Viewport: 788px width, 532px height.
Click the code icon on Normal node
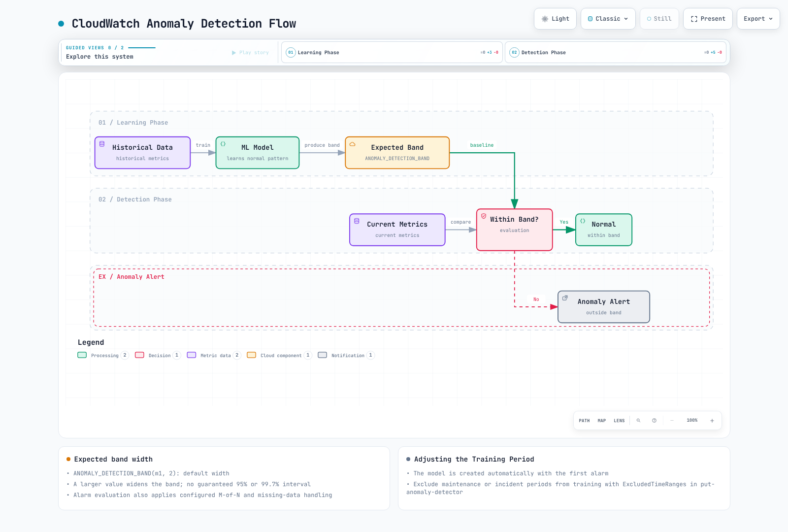pos(583,221)
